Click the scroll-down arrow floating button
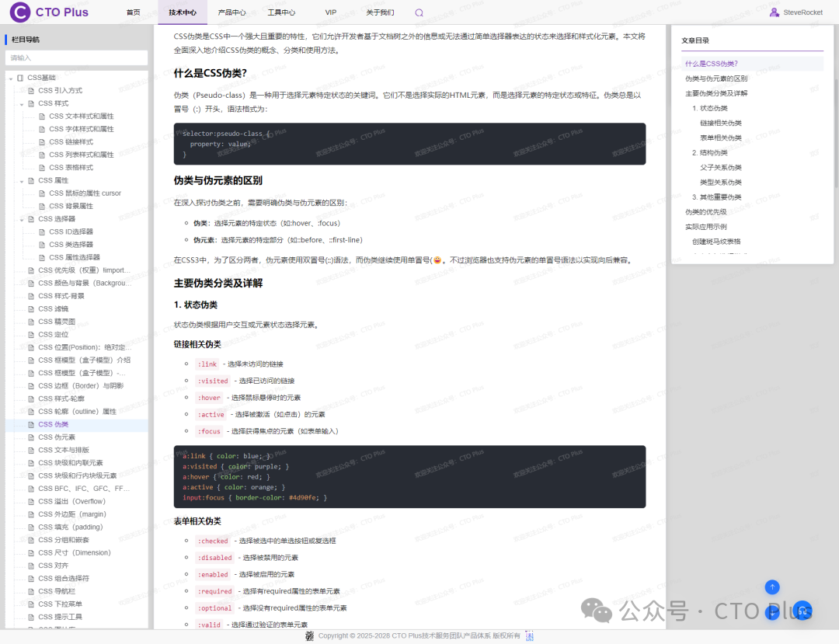Image resolution: width=839 pixels, height=644 pixels. point(771,613)
